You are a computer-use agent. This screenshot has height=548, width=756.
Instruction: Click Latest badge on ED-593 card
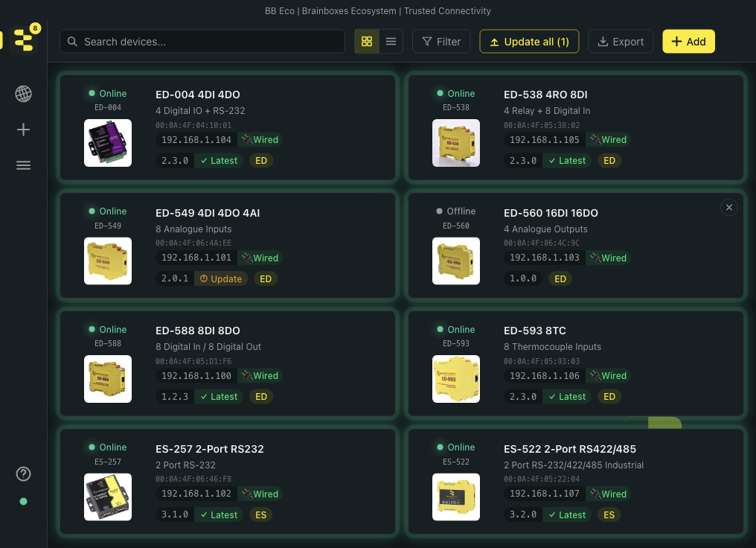567,397
